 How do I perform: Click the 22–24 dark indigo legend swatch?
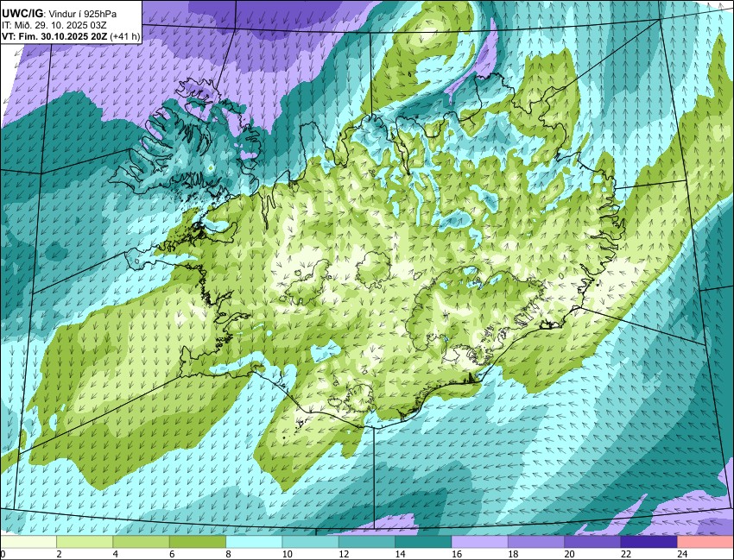649,542
